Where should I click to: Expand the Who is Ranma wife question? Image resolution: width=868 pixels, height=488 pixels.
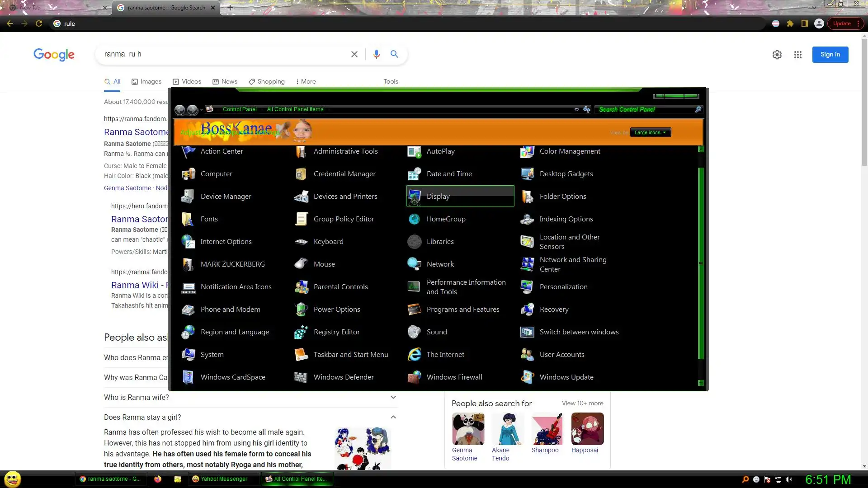[393, 397]
